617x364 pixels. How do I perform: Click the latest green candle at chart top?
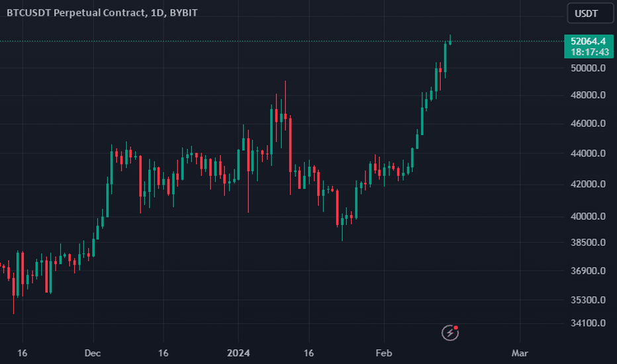[x=450, y=40]
